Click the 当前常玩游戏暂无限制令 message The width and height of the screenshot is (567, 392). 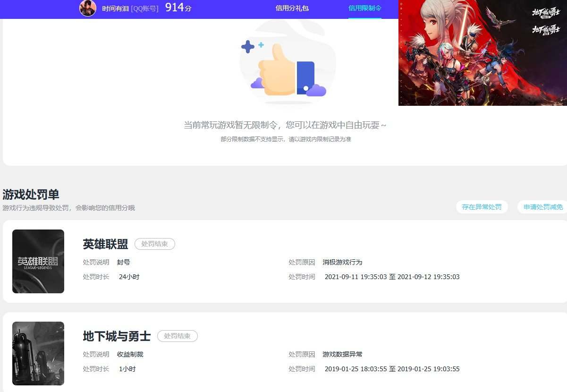pyautogui.click(x=285, y=125)
